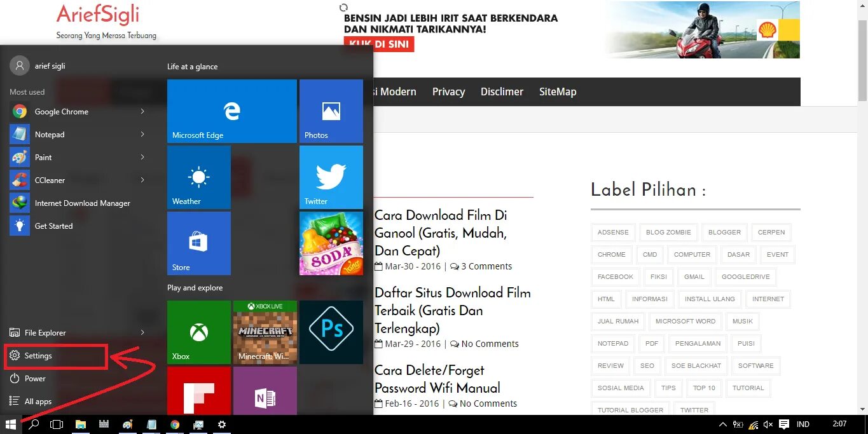Open the Xbox tile
The height and width of the screenshot is (434, 868).
coord(199,332)
